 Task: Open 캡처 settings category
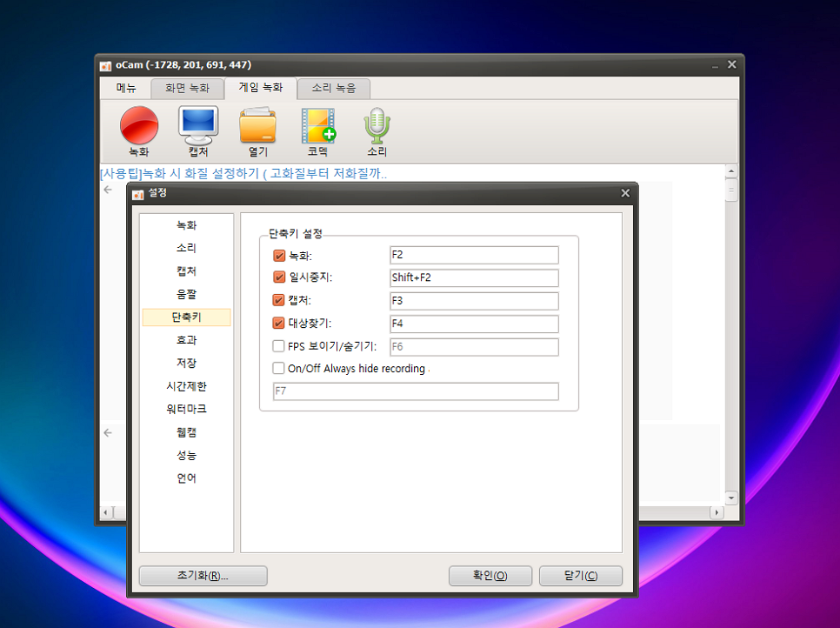186,271
